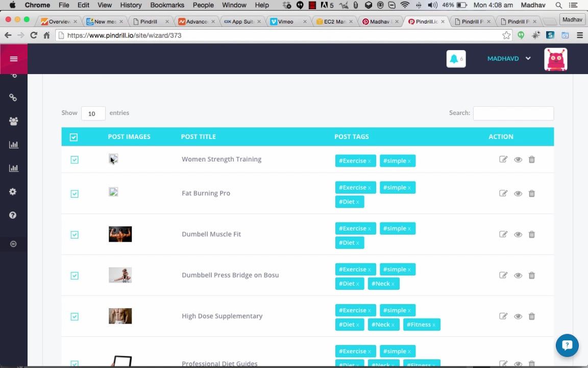
Task: Open the notifications bell
Action: pos(456,59)
